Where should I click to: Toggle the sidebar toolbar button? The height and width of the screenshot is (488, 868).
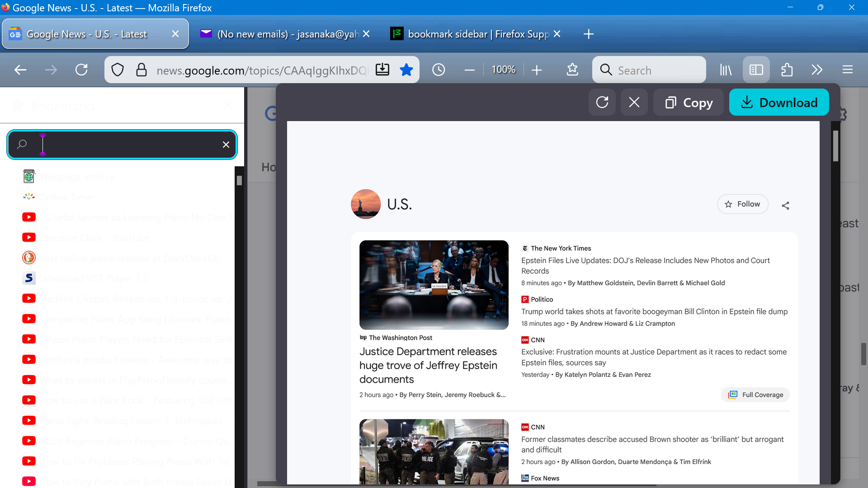coord(756,70)
